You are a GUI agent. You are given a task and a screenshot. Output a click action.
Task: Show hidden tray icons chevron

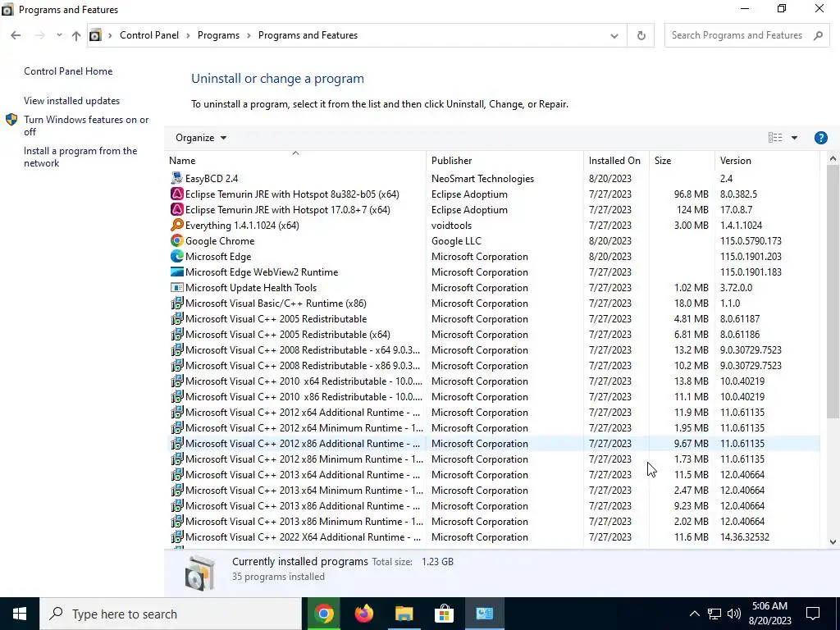694,614
